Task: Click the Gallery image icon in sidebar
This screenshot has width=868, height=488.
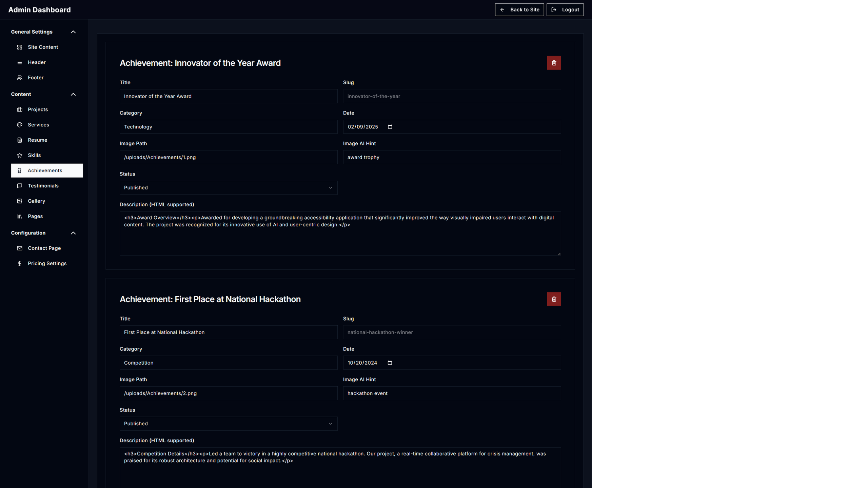Action: (20, 201)
